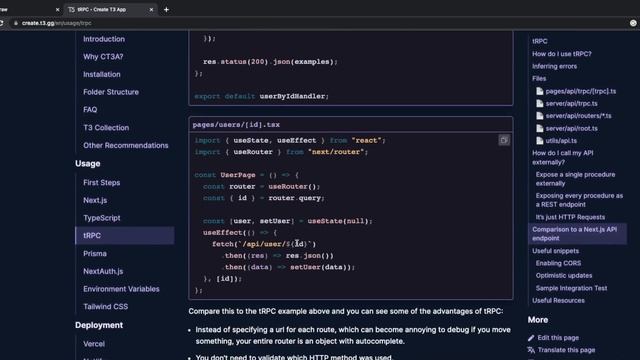Image resolution: width=640 pixels, height=360 pixels.
Task: Open the Prisma usage page
Action: tap(95, 253)
